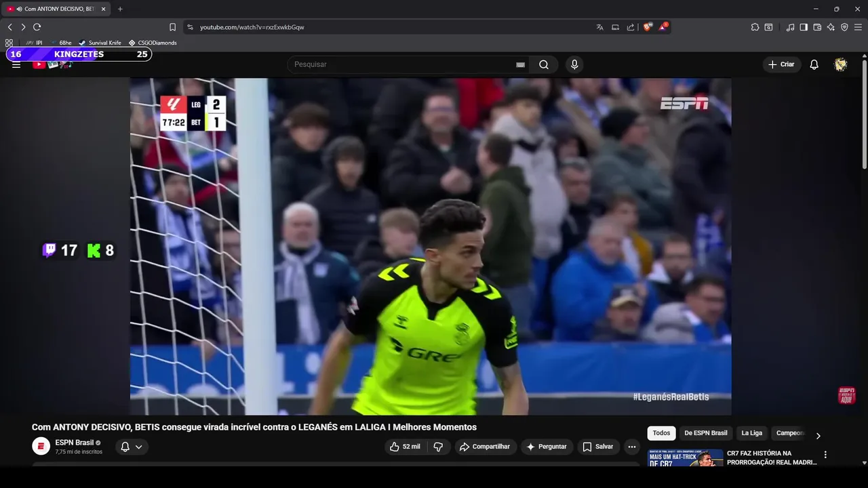
Task: Show more filter chips with right arrow
Action: point(818,436)
